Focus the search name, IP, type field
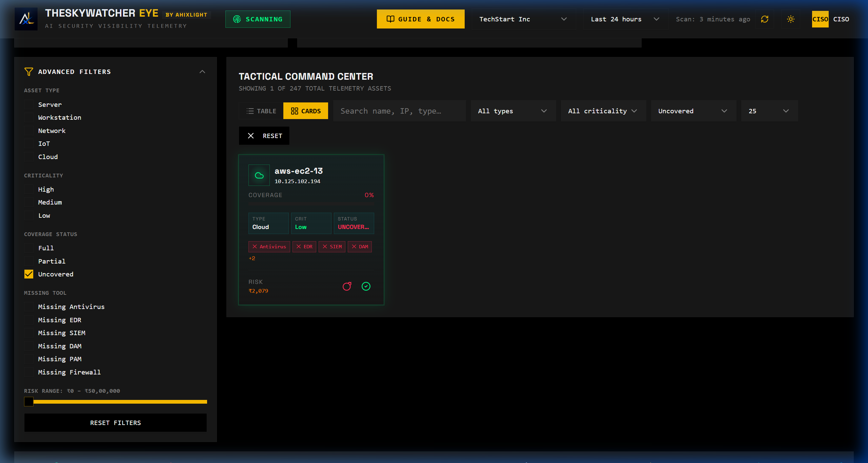The image size is (868, 463). [x=400, y=111]
